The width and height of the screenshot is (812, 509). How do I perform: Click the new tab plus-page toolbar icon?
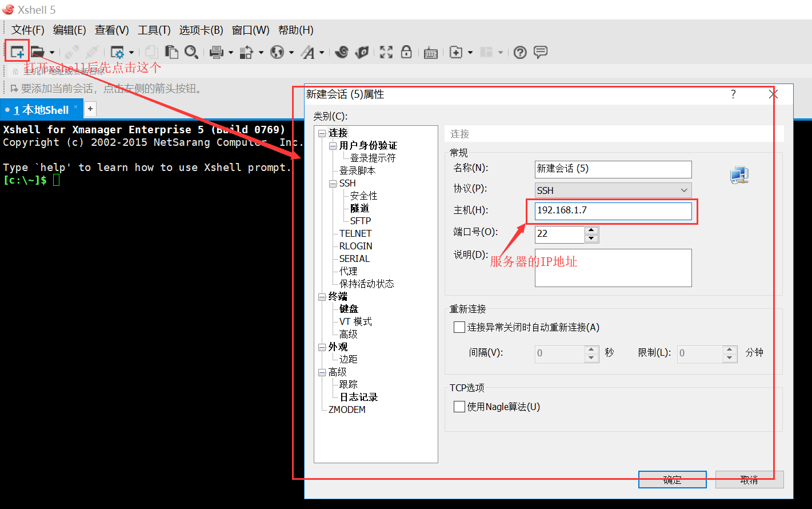pos(456,52)
